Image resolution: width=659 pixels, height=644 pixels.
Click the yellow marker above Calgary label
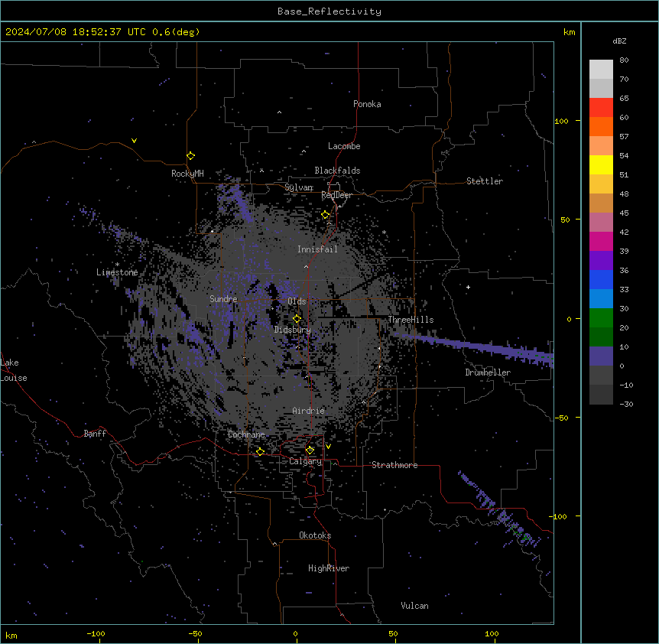[x=310, y=450]
